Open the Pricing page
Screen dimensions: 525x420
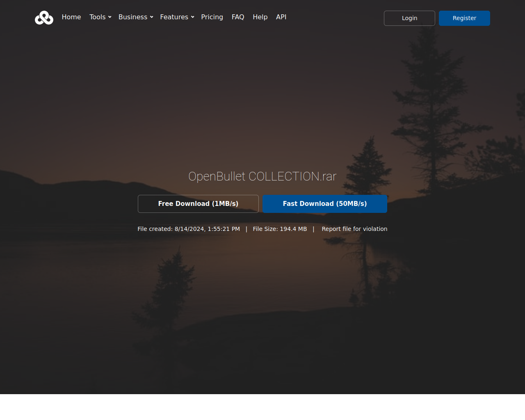click(212, 17)
